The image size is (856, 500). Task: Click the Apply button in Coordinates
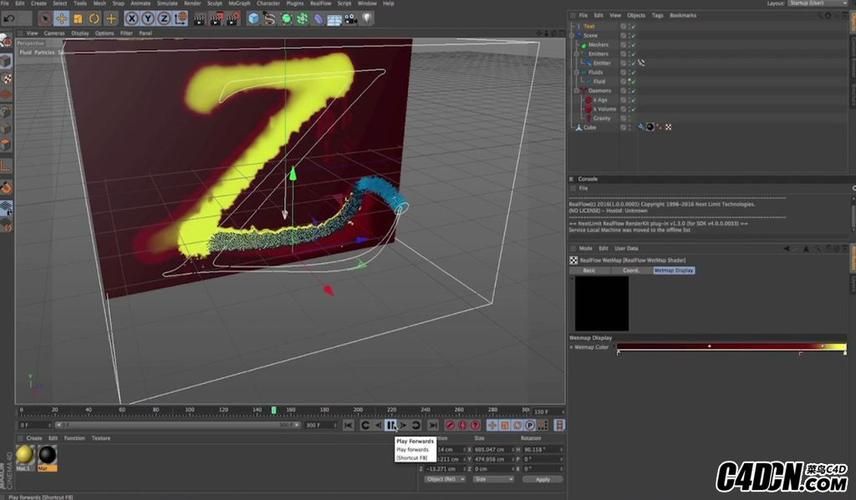[542, 479]
